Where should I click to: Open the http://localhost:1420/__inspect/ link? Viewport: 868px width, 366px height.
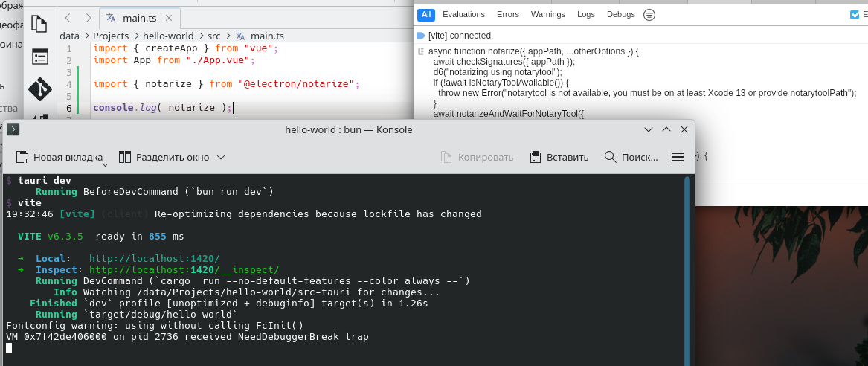coord(184,269)
